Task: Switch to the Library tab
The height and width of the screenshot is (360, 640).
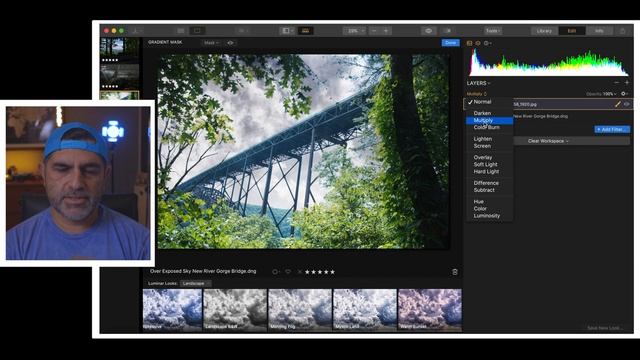Action: 544,31
